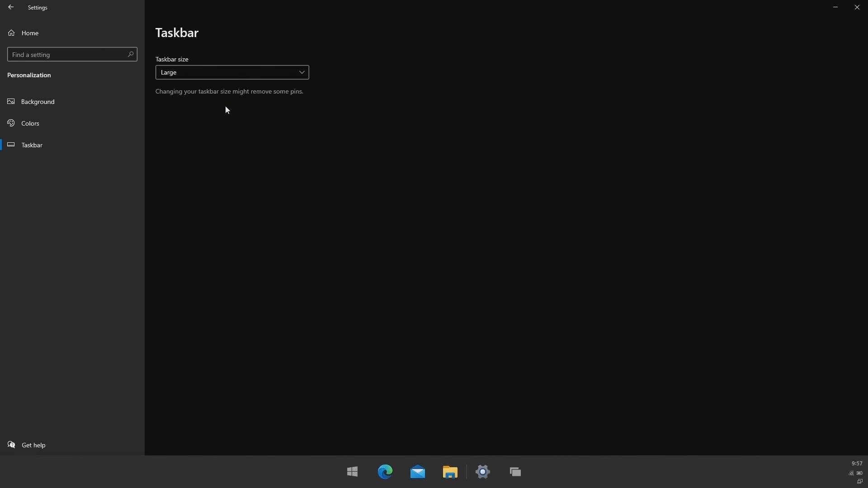The height and width of the screenshot is (488, 868).
Task: Click the back navigation arrow
Action: [11, 7]
